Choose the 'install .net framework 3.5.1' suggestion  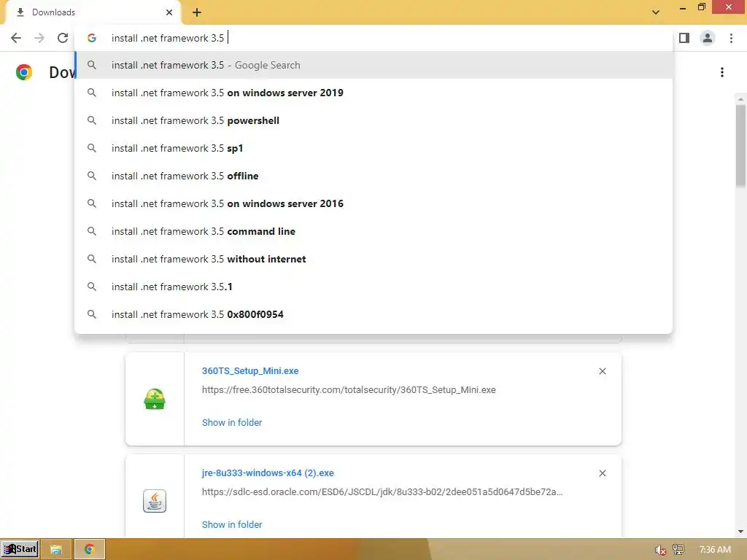point(373,287)
